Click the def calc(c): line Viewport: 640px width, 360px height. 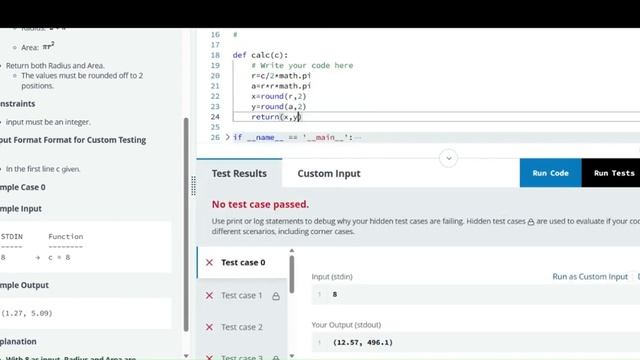click(x=260, y=55)
